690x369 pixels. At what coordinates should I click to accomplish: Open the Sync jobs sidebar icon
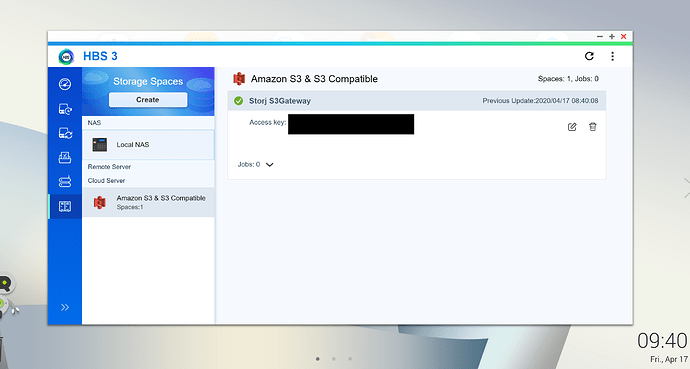(x=65, y=133)
